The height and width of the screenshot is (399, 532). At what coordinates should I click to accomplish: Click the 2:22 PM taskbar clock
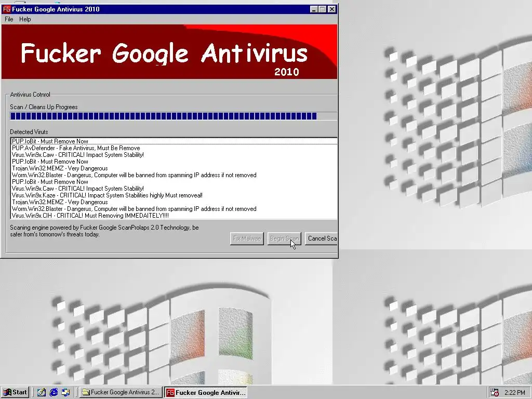click(515, 393)
